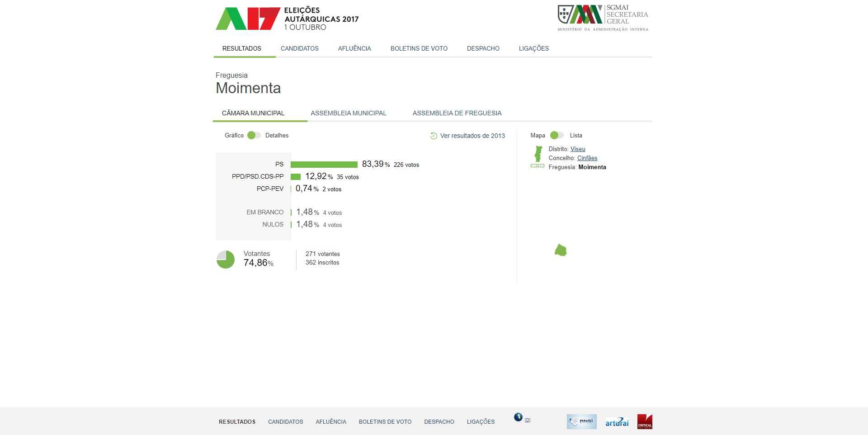
Task: Switch to Assembleia de Freguesia tab
Action: 457,113
